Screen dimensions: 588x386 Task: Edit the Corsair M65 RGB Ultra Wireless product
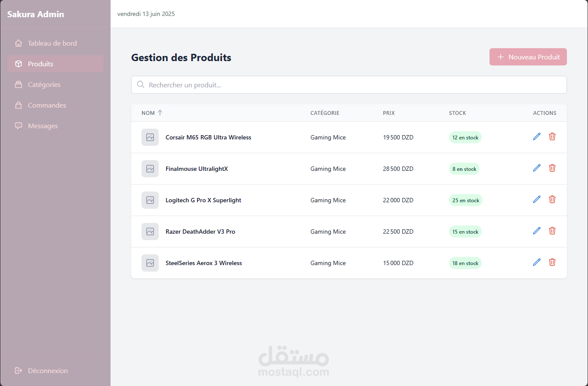tap(537, 136)
